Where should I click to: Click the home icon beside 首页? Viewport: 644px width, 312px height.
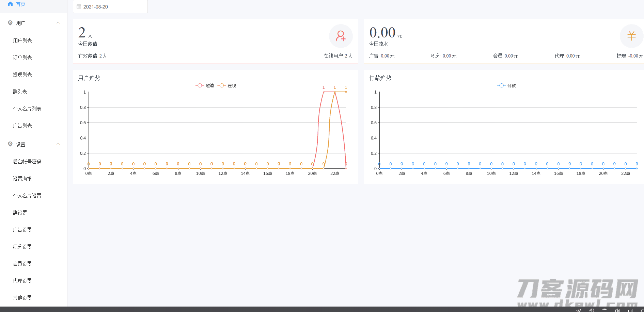[10, 4]
